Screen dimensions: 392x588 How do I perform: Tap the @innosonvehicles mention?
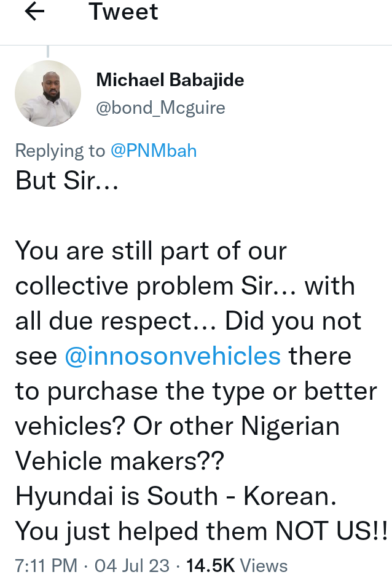(173, 356)
